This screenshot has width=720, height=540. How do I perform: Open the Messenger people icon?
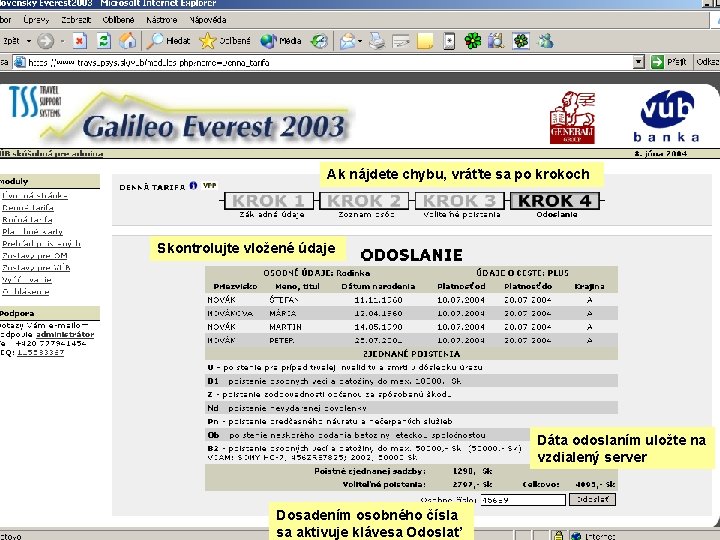pyautogui.click(x=546, y=41)
